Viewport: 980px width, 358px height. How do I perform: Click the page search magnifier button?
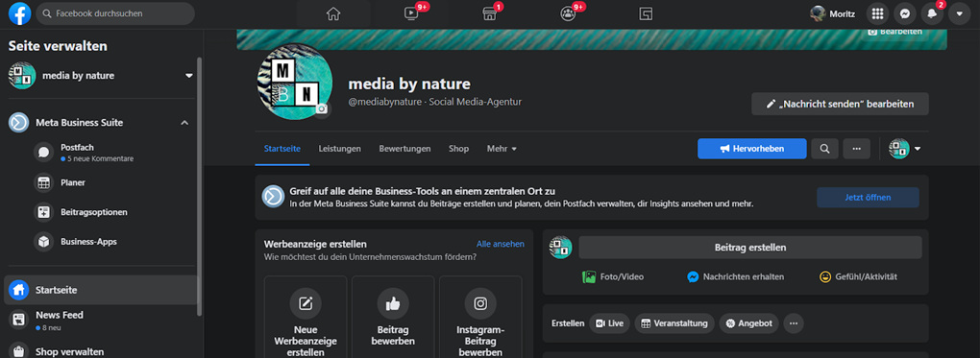click(x=825, y=149)
